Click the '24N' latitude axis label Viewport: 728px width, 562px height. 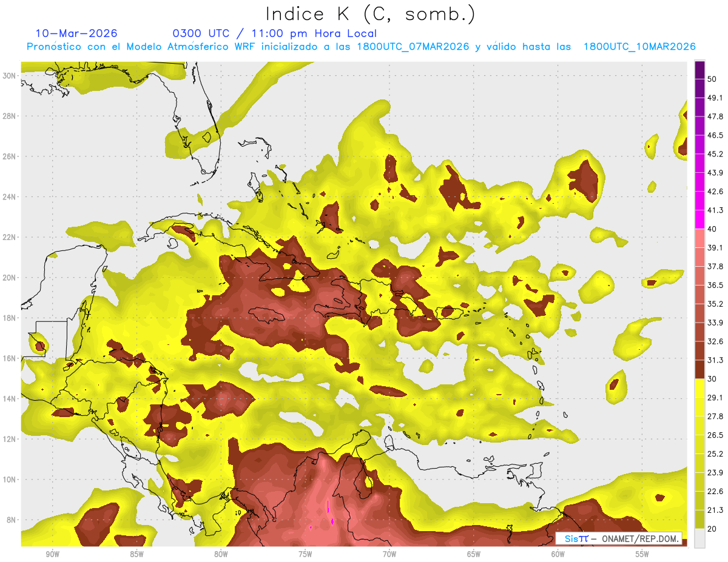9,197
